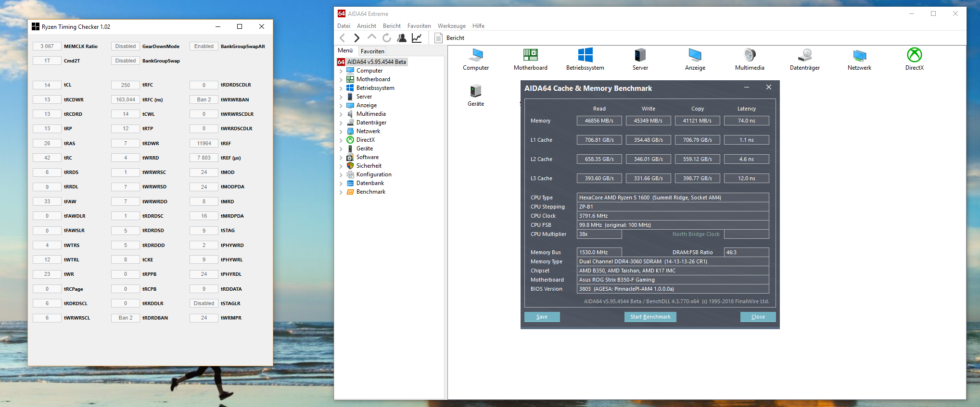Open the Bericht menu in menu bar

coord(392,26)
